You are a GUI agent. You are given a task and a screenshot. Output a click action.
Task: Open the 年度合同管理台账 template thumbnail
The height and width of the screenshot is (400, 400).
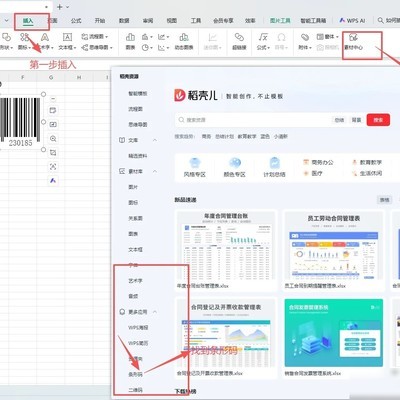coord(226,245)
